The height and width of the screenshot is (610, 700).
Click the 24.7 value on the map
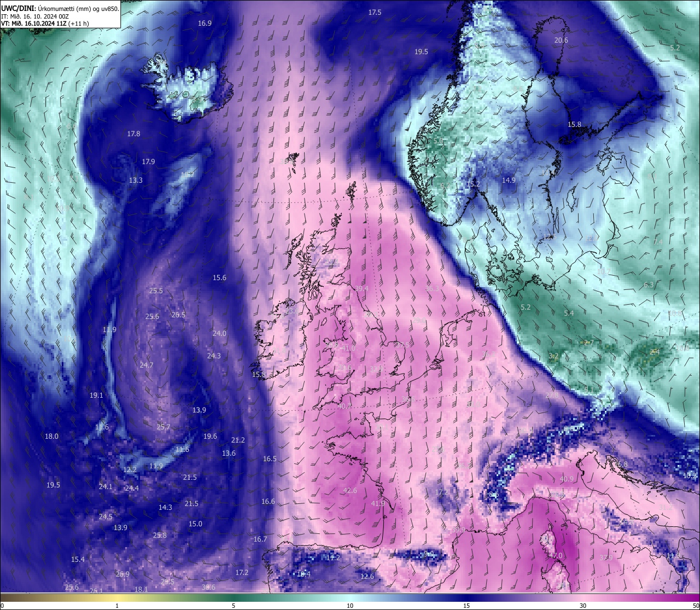[x=147, y=365]
